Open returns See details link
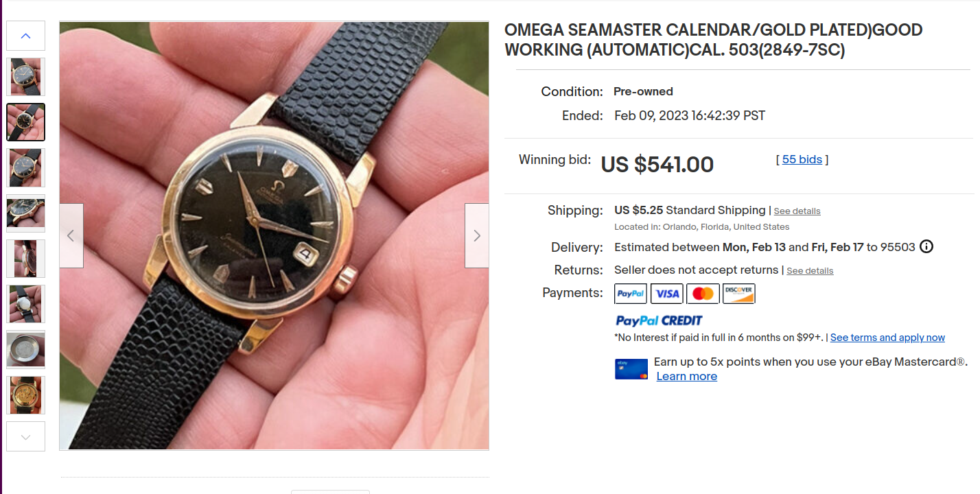The image size is (980, 494). (x=810, y=271)
